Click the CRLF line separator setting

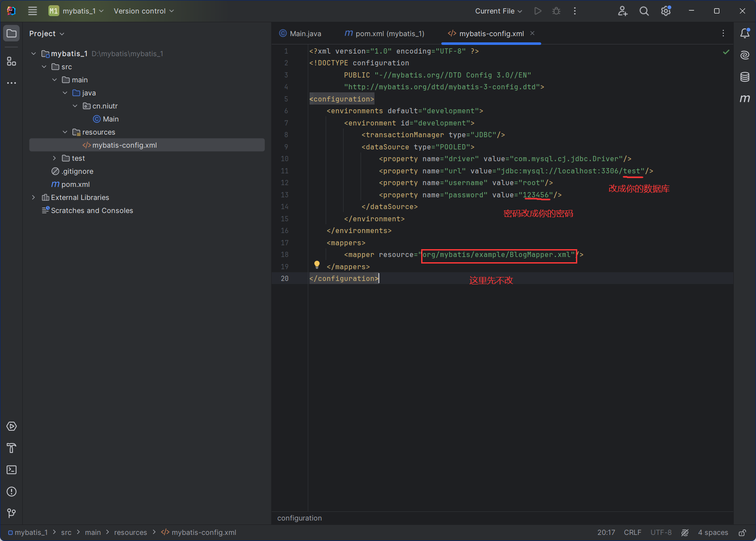click(x=632, y=532)
